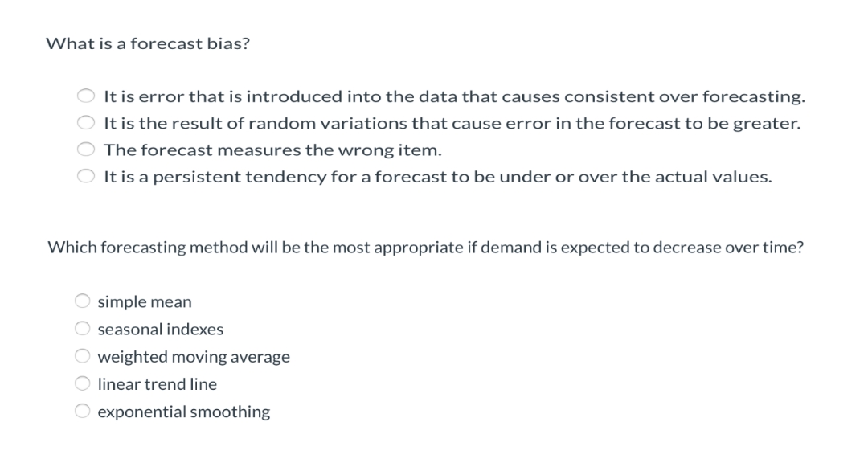Viewport: 868px width, 463px height.
Task: Choose the 'seasonal indexes' answer
Action: pos(82,328)
